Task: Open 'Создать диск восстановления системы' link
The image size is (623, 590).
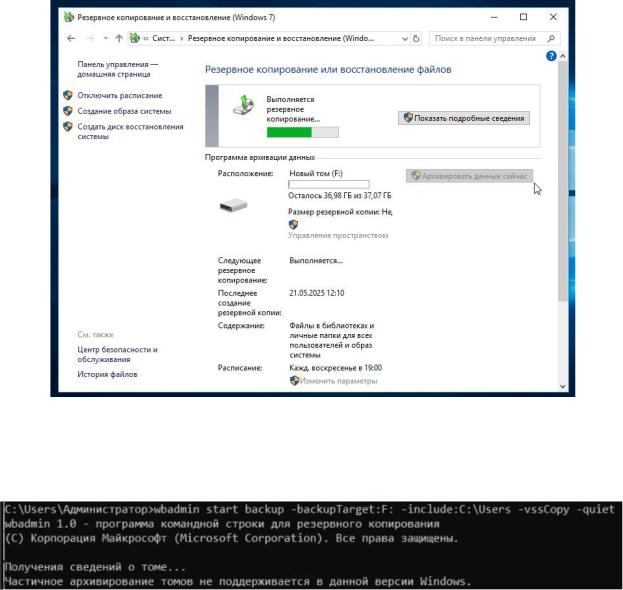Action: pos(130,132)
